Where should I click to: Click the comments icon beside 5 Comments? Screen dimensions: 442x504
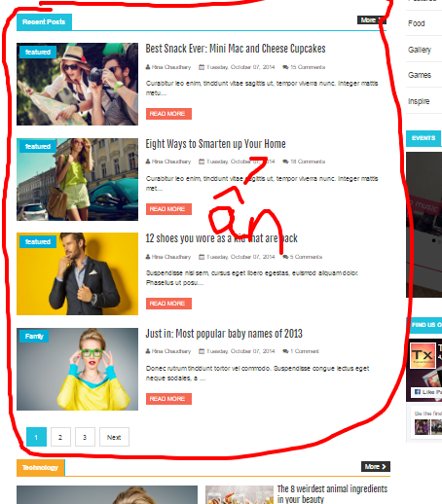coord(285,257)
